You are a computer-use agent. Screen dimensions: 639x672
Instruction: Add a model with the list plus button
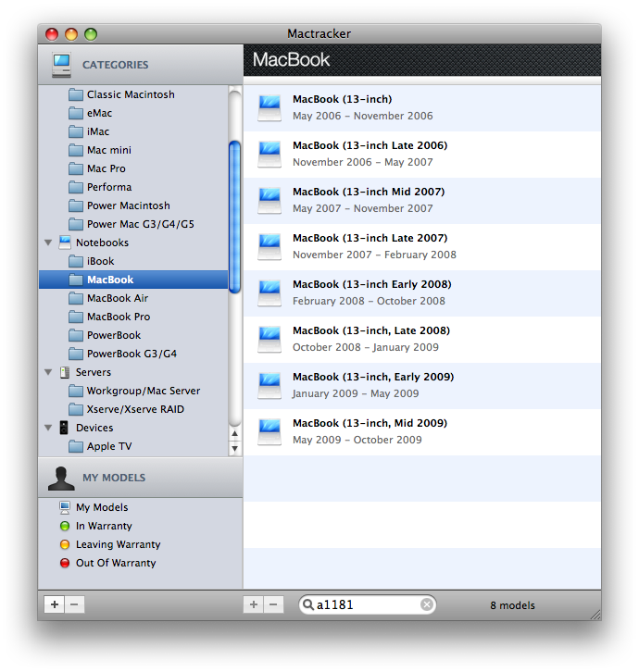pos(254,604)
